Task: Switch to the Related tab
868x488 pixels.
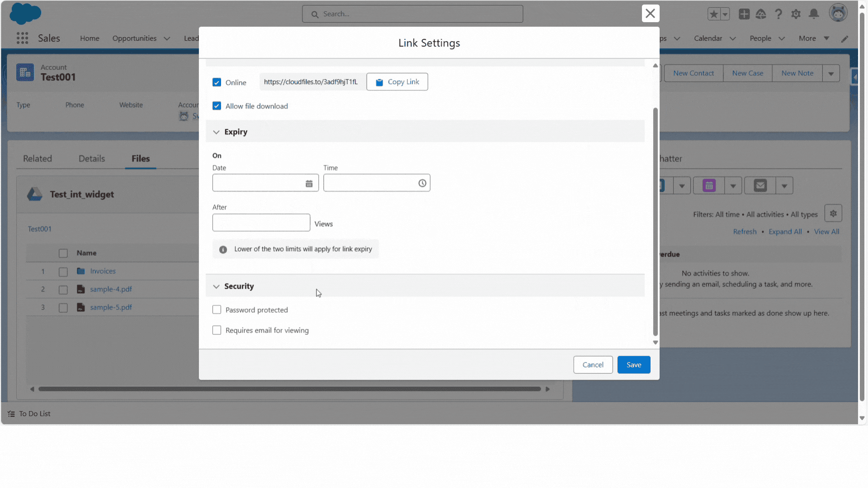Action: pos(38,159)
